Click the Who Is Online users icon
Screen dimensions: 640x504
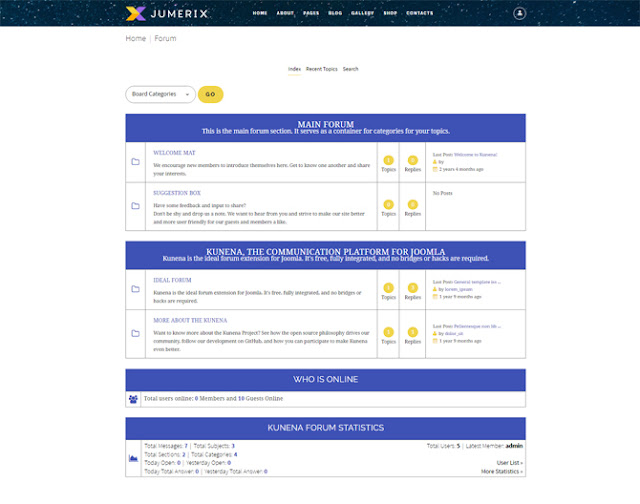coord(133,399)
